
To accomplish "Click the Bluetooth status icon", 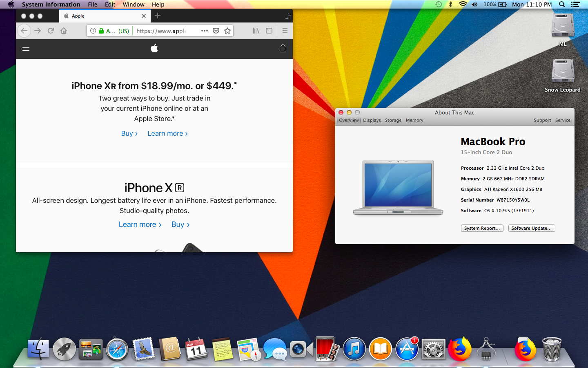I will (x=451, y=4).
